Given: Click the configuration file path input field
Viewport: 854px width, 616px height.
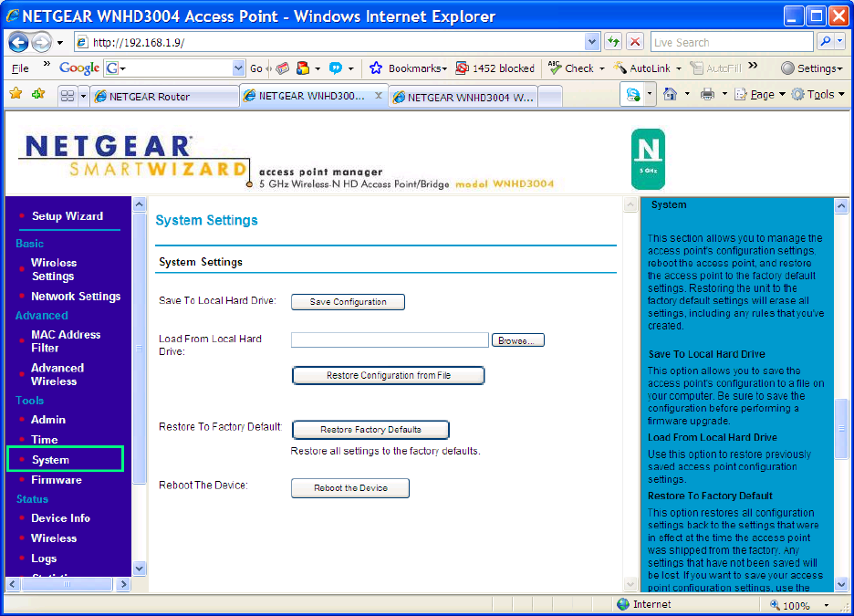Looking at the screenshot, I should 390,339.
